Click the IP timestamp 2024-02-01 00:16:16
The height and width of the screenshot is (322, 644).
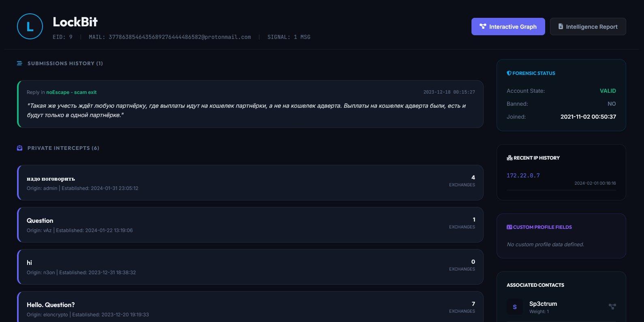(x=595, y=183)
